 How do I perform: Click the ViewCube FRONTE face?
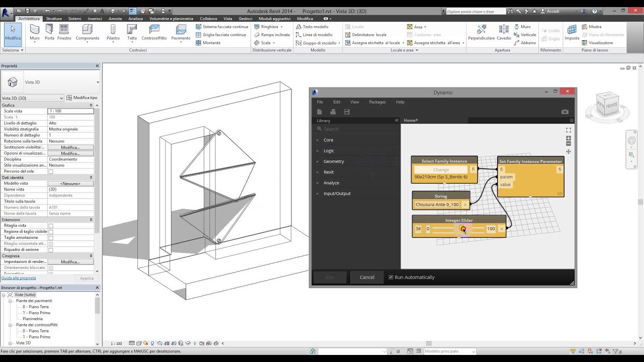[611, 106]
